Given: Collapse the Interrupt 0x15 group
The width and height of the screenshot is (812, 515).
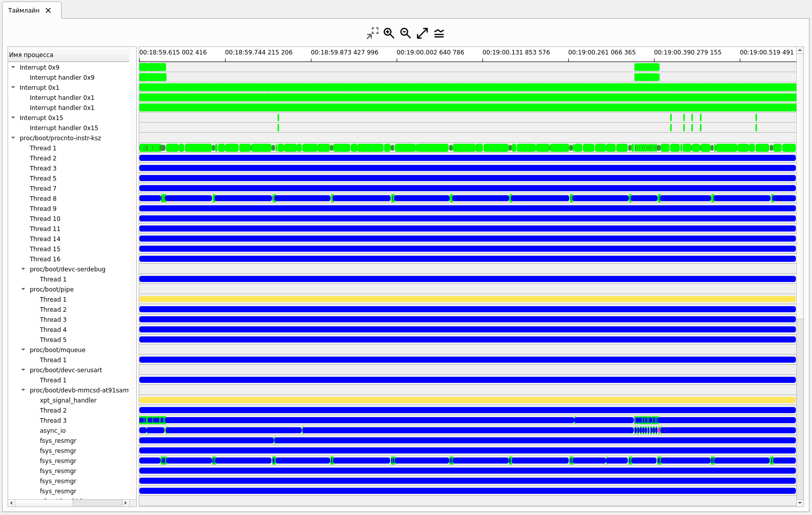Looking at the screenshot, I should (14, 118).
